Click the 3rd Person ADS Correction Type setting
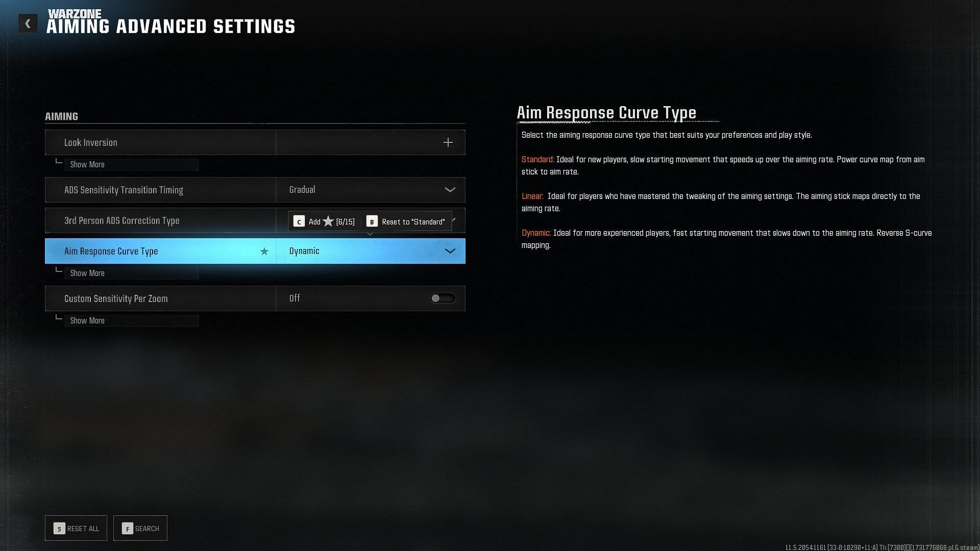This screenshot has width=980, height=551. click(x=160, y=220)
